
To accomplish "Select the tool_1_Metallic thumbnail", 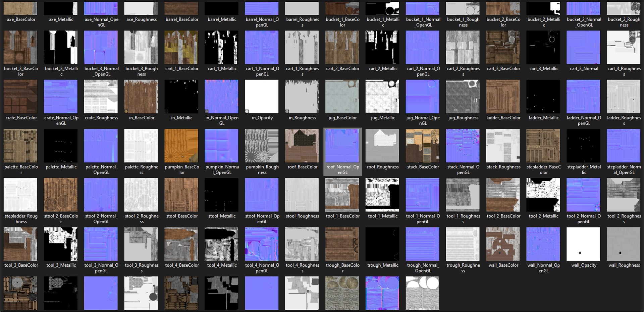I will pyautogui.click(x=382, y=195).
